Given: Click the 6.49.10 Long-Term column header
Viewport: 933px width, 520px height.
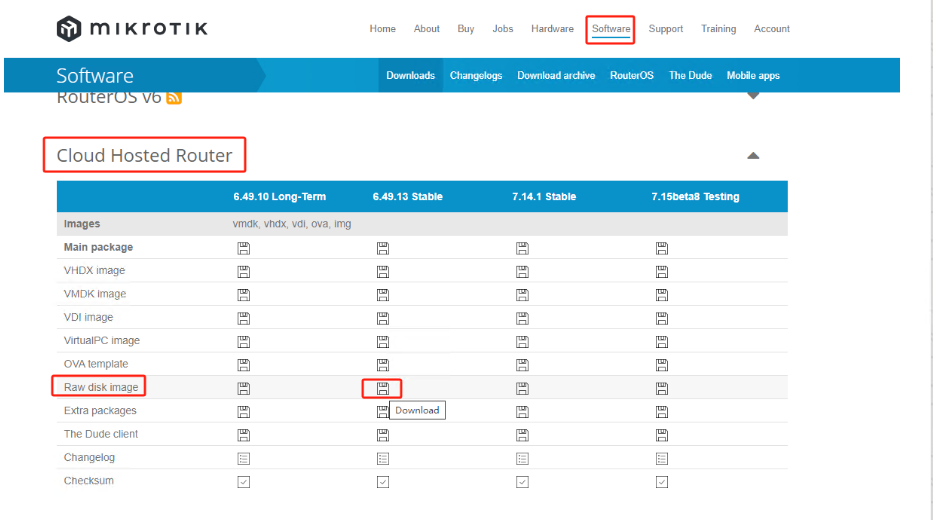Looking at the screenshot, I should [x=280, y=197].
